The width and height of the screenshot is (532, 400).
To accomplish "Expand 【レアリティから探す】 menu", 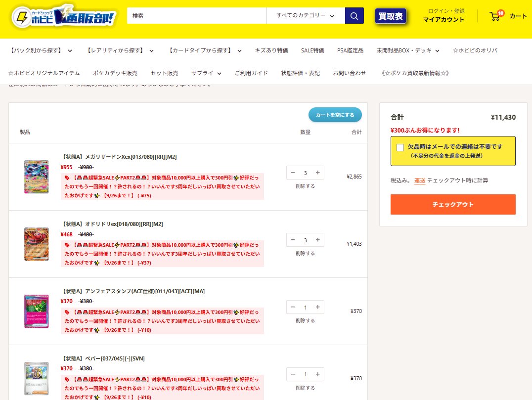I will (x=120, y=50).
